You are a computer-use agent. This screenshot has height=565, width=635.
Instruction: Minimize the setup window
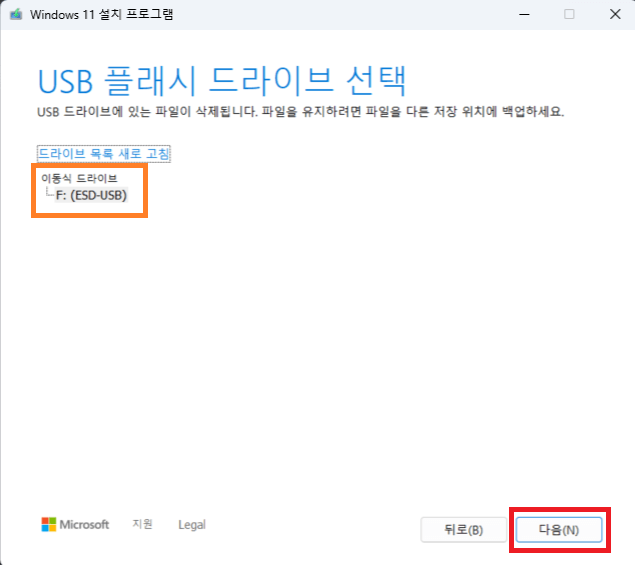[524, 15]
